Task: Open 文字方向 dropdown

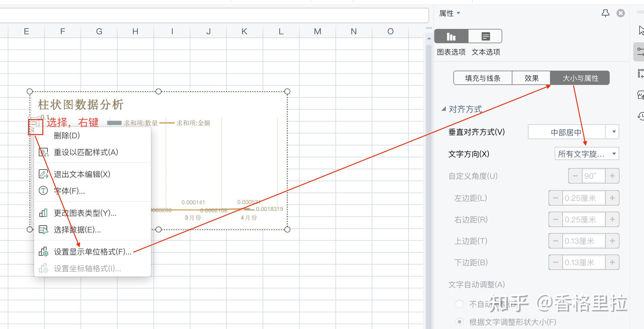Action: coord(587,154)
